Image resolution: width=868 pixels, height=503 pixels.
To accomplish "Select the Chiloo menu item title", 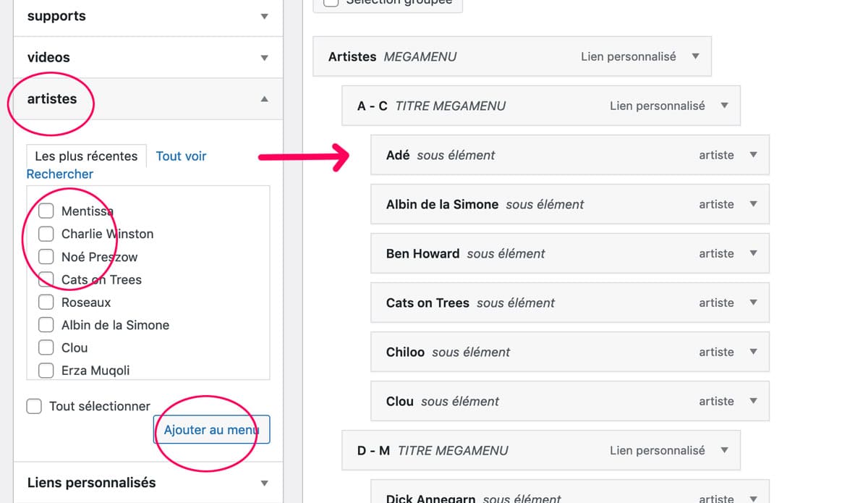I will [405, 352].
